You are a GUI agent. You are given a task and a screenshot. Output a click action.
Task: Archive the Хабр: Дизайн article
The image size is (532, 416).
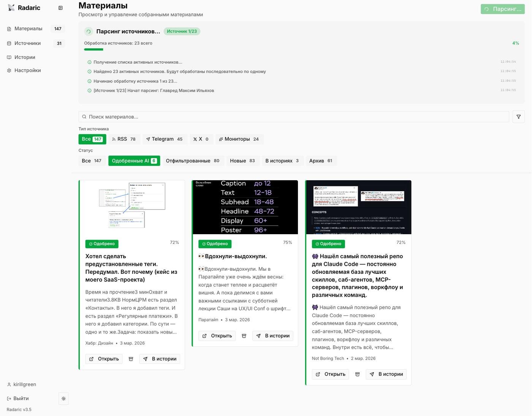click(131, 359)
